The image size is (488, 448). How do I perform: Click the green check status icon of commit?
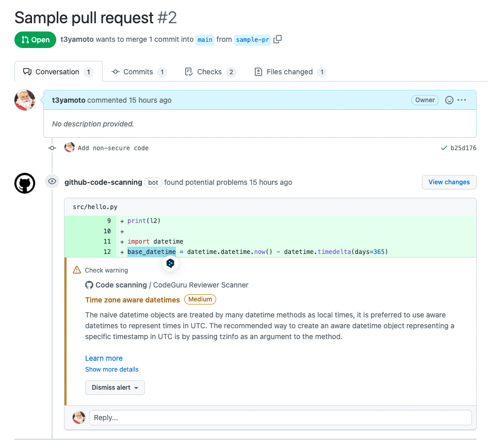444,148
